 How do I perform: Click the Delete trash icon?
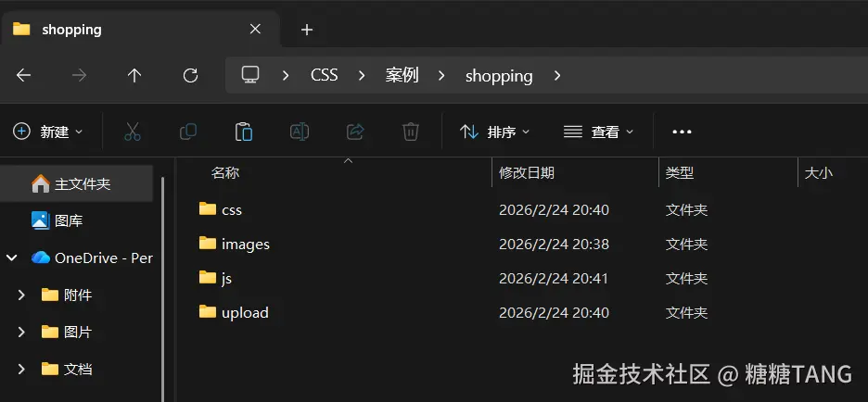[410, 132]
